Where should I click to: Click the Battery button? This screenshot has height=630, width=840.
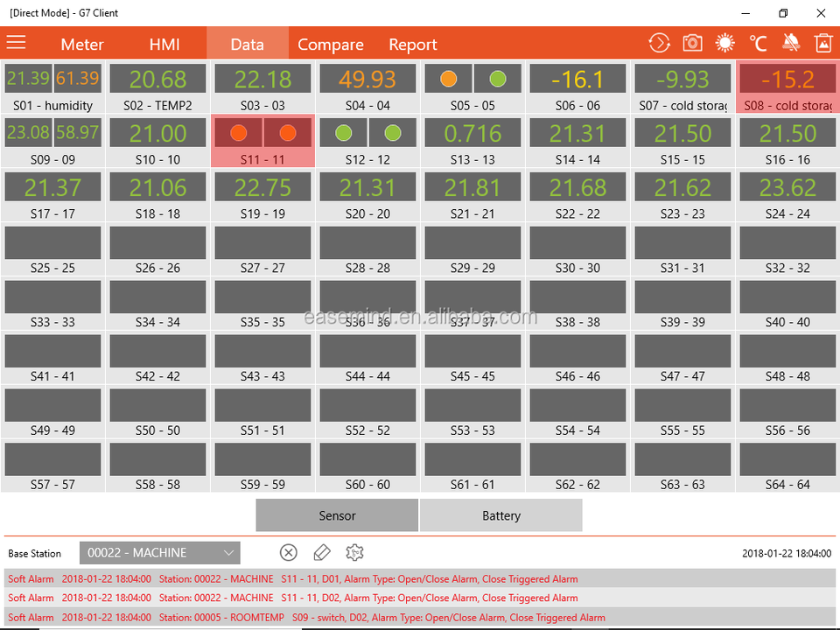pyautogui.click(x=501, y=515)
